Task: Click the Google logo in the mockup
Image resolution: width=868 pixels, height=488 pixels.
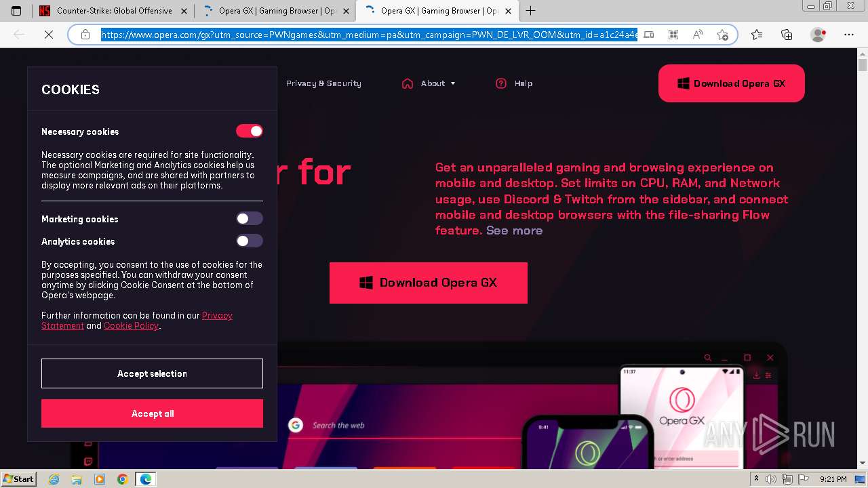Action: coord(295,425)
